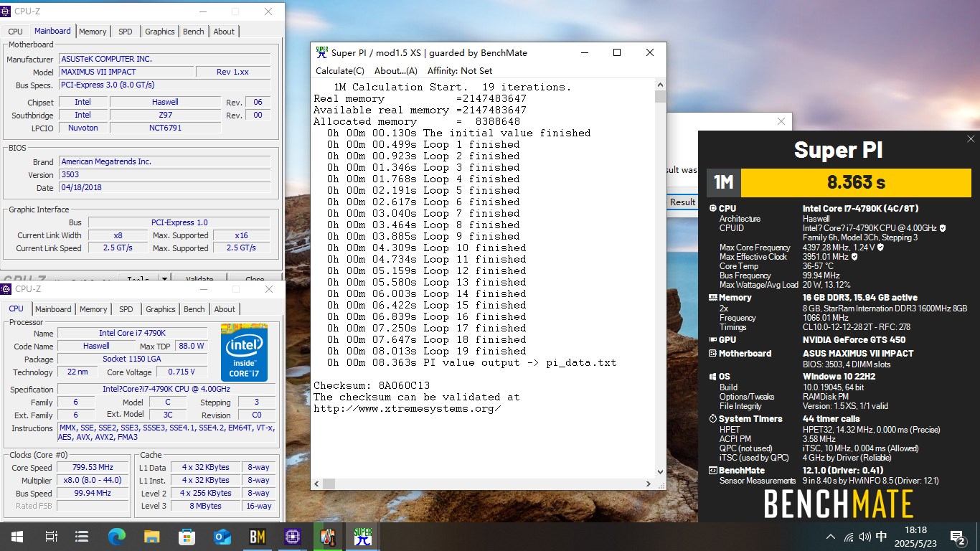This screenshot has height=551, width=980.
Task: Open the About...(A) menu in Super PI
Action: tap(396, 71)
